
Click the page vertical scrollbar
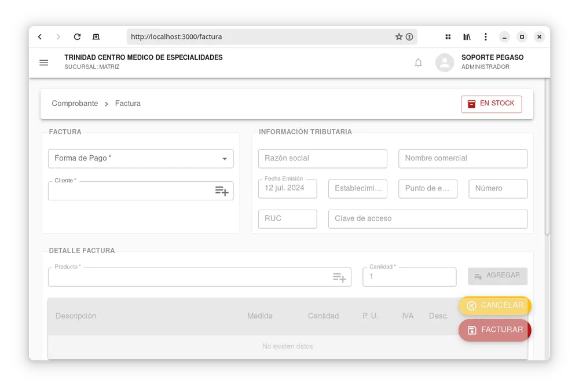547,157
